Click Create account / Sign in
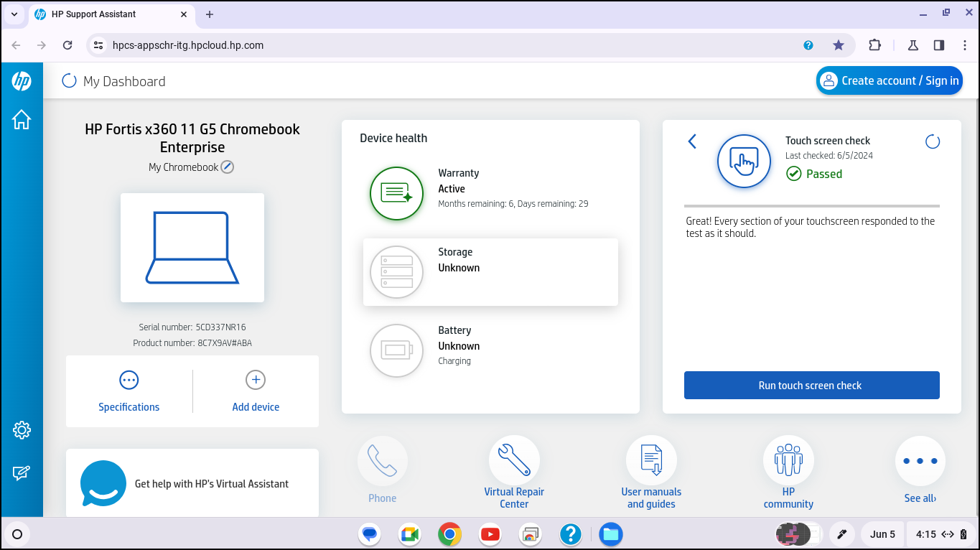The image size is (980, 550). (x=890, y=80)
